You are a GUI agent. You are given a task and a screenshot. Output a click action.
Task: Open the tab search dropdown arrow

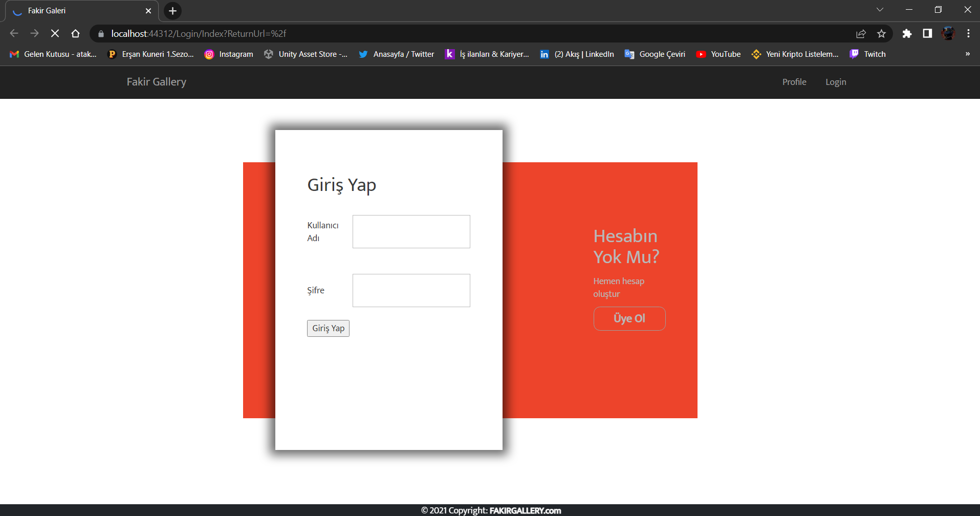pyautogui.click(x=880, y=10)
